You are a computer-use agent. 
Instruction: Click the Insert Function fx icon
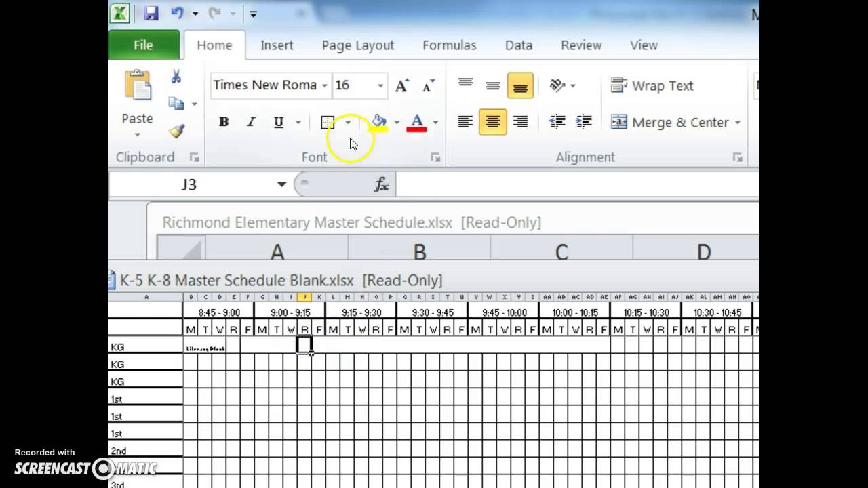pyautogui.click(x=382, y=184)
